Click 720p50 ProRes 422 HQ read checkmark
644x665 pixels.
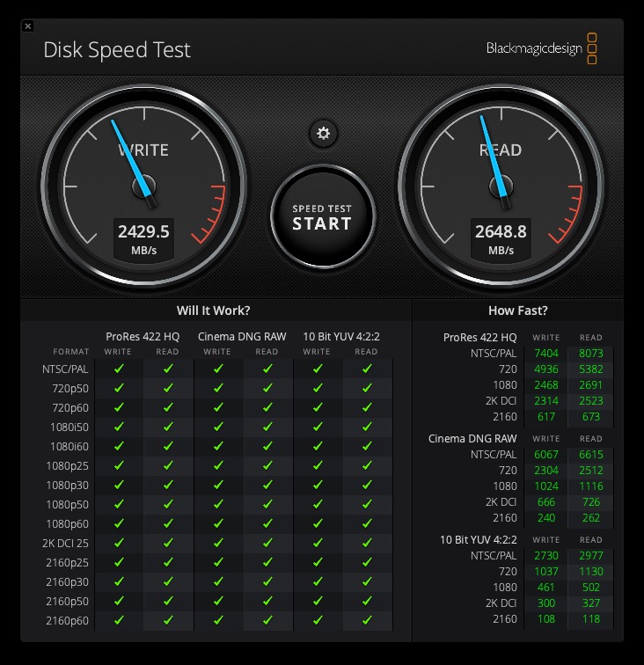[168, 388]
